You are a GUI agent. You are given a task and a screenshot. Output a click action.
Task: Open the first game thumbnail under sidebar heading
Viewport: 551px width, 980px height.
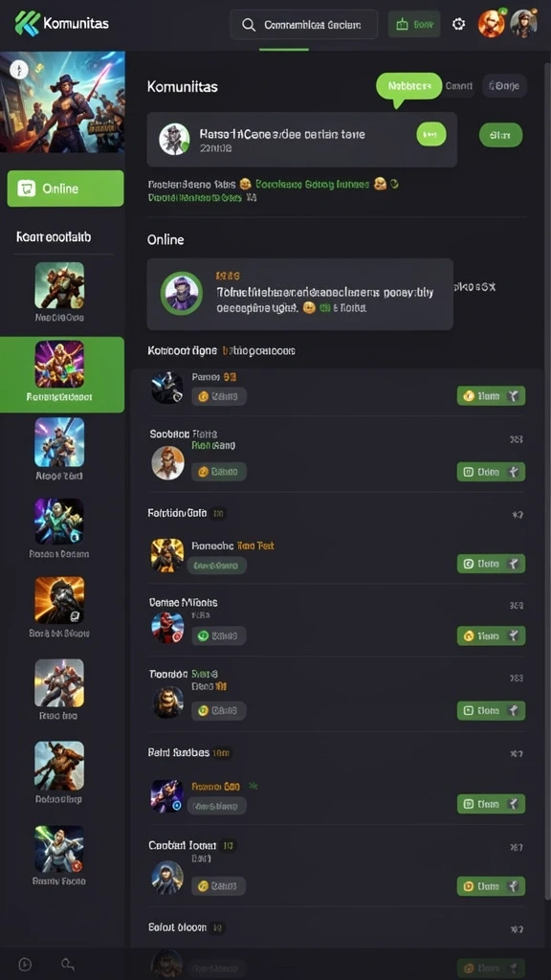tap(59, 285)
